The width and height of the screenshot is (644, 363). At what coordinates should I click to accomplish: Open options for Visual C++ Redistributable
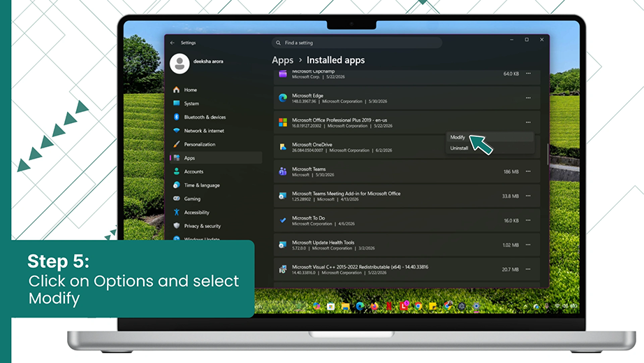528,269
